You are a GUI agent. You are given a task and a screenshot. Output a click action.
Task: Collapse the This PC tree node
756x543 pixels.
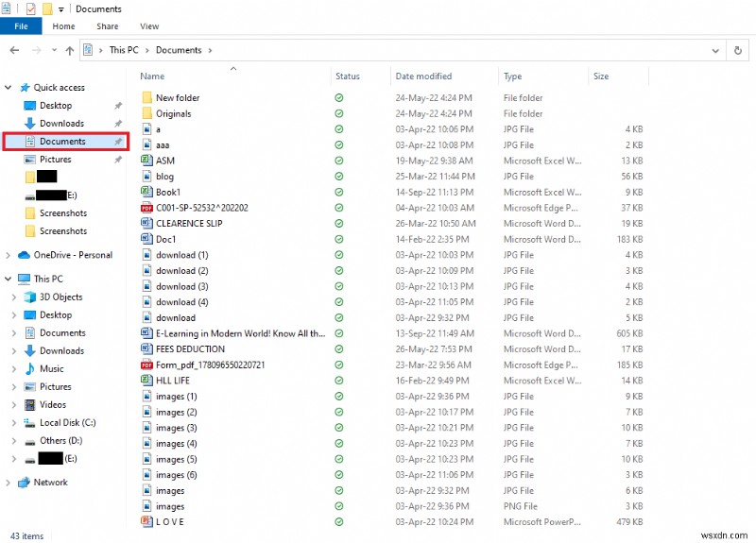click(9, 279)
